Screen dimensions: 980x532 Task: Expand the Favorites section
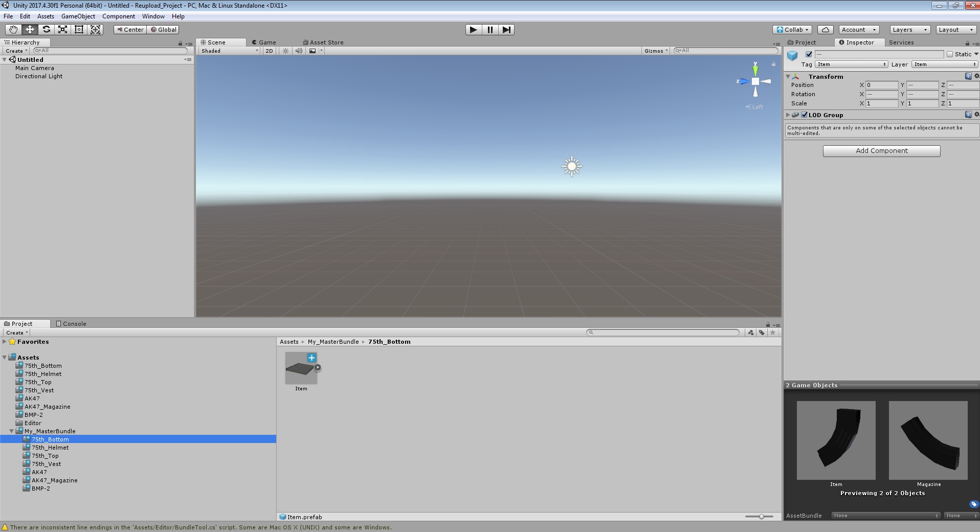(5, 341)
